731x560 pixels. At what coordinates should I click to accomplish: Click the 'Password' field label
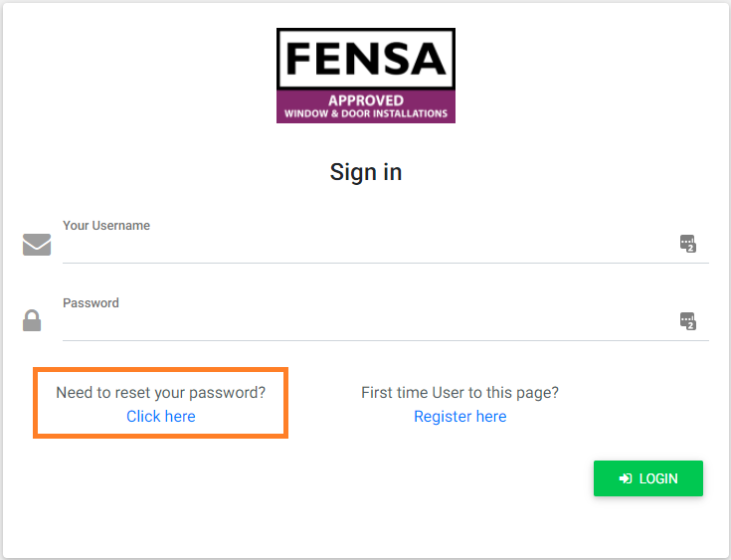click(x=91, y=302)
